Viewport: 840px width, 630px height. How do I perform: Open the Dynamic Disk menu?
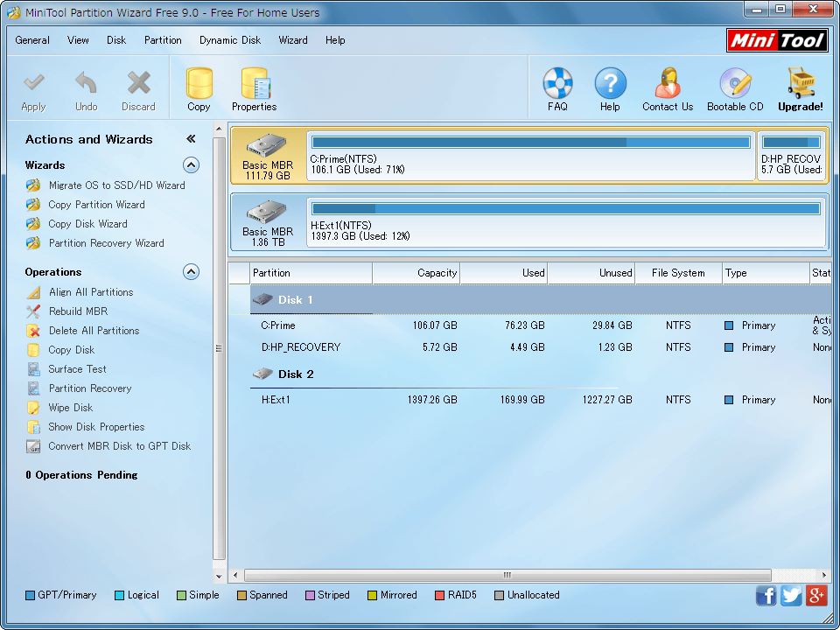[230, 40]
